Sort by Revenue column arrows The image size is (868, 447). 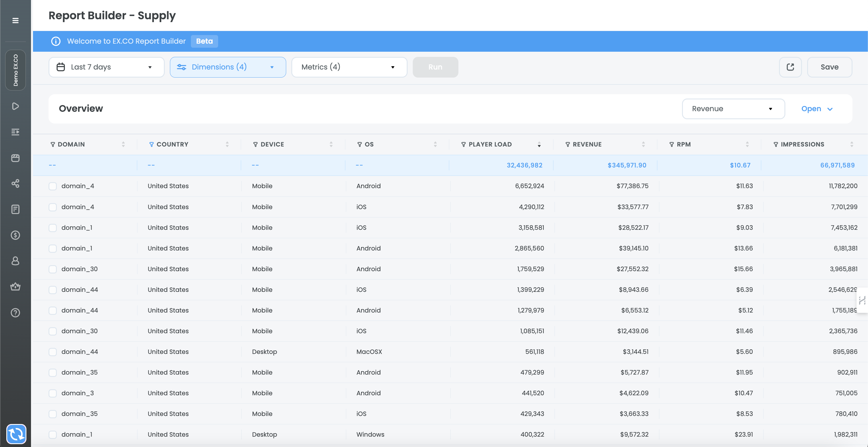pos(643,144)
